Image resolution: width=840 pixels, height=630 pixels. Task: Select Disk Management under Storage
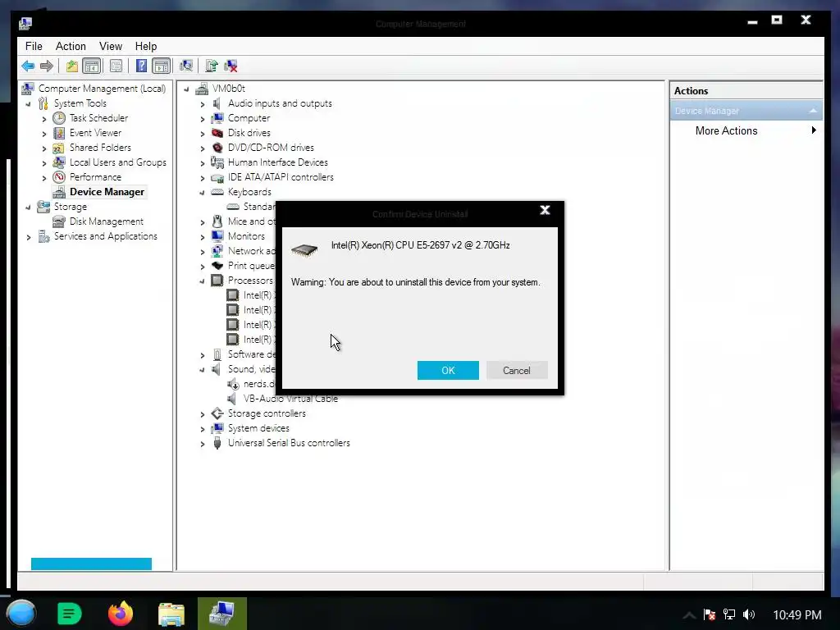[x=106, y=221]
